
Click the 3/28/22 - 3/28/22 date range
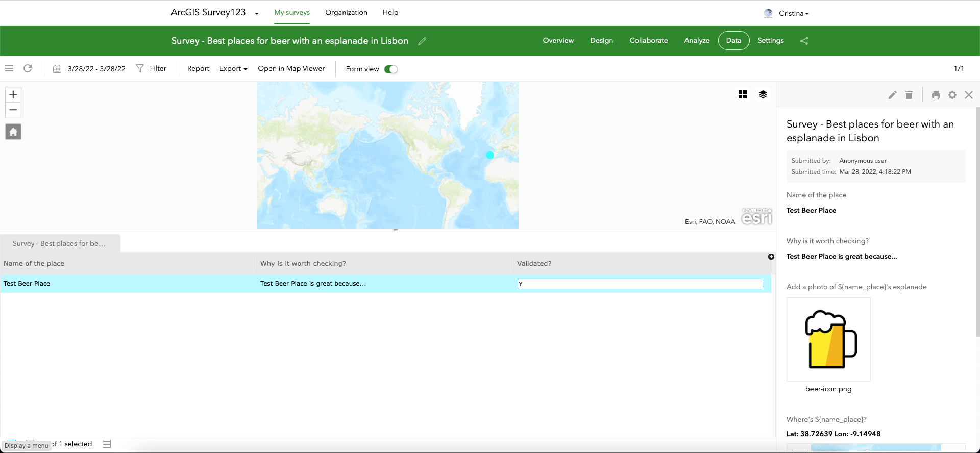[96, 69]
